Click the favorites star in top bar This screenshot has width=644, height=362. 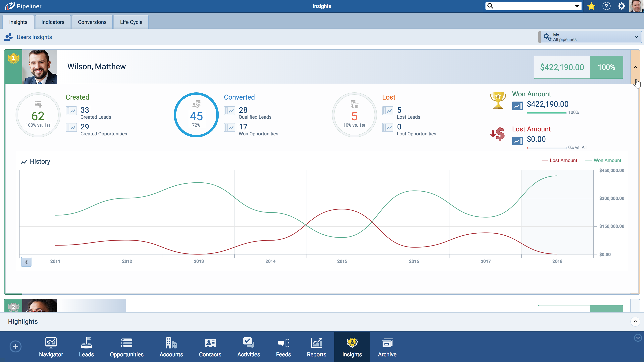(591, 6)
